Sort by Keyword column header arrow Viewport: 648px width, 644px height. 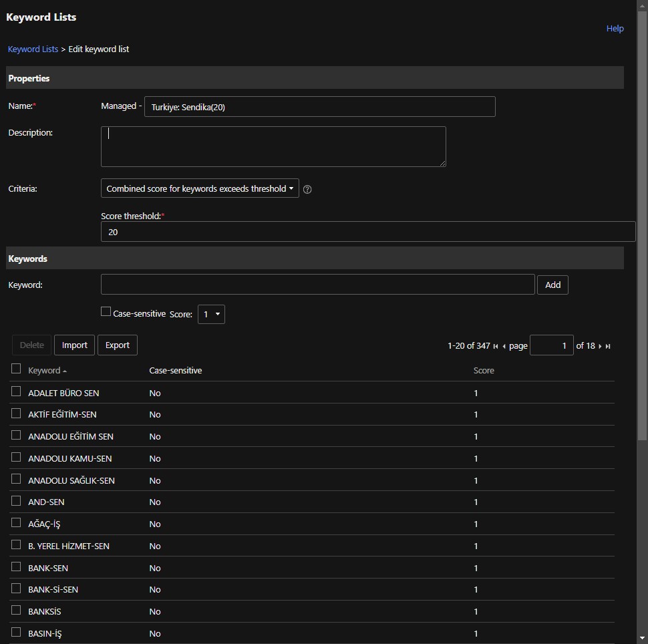[65, 371]
